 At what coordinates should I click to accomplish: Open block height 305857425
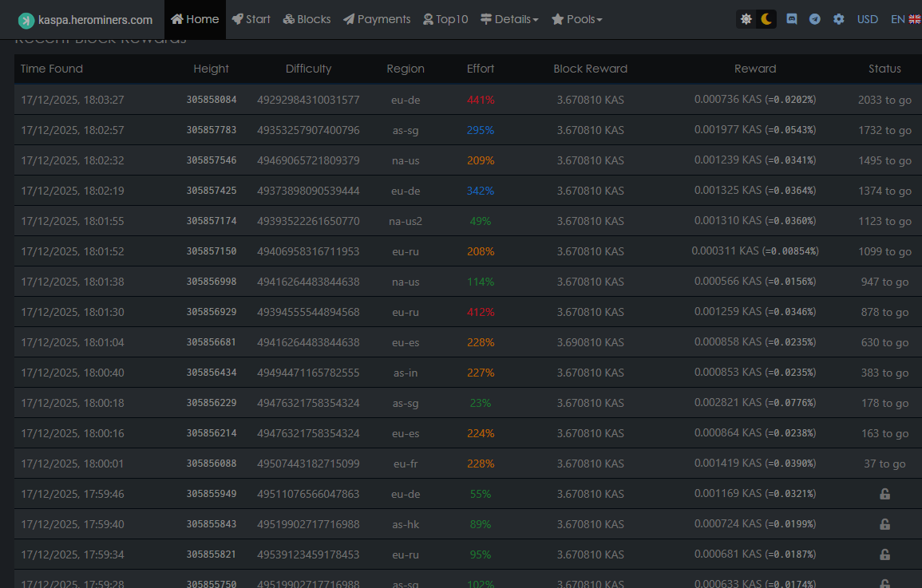pos(211,191)
